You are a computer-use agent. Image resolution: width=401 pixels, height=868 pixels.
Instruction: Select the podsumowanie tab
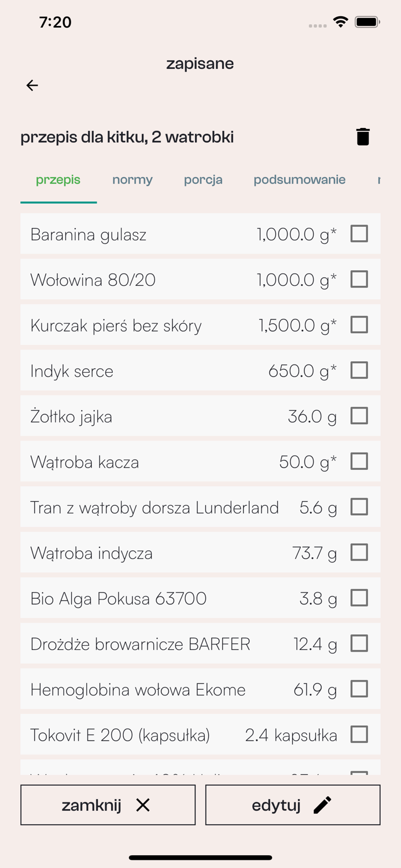(299, 180)
